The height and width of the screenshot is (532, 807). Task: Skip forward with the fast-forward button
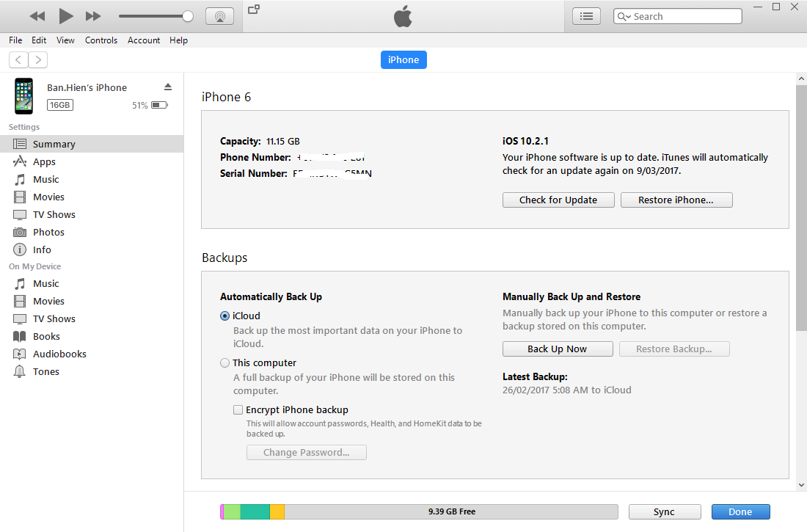(93, 16)
